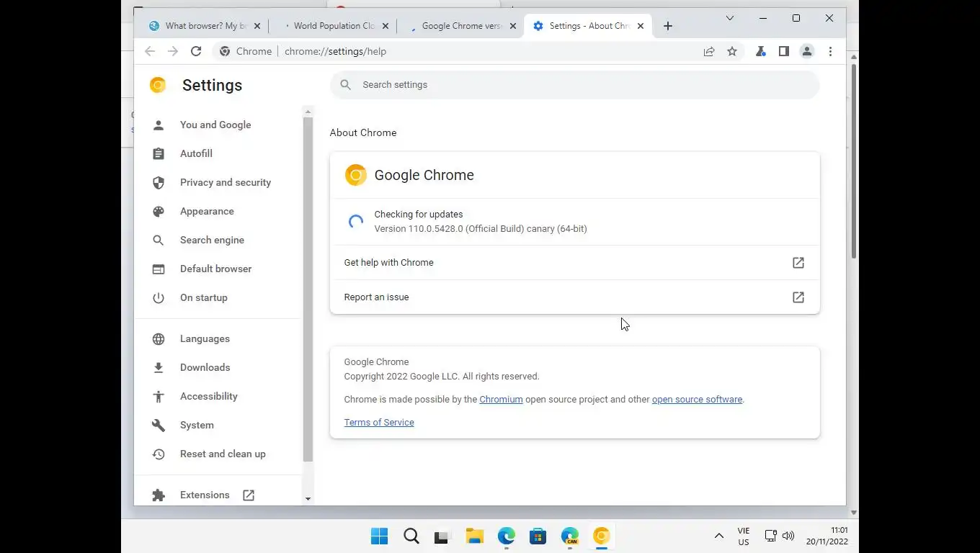Screen dimensions: 980x553
Task: Open Microsoft Store taskbar icon
Action: click(538, 536)
